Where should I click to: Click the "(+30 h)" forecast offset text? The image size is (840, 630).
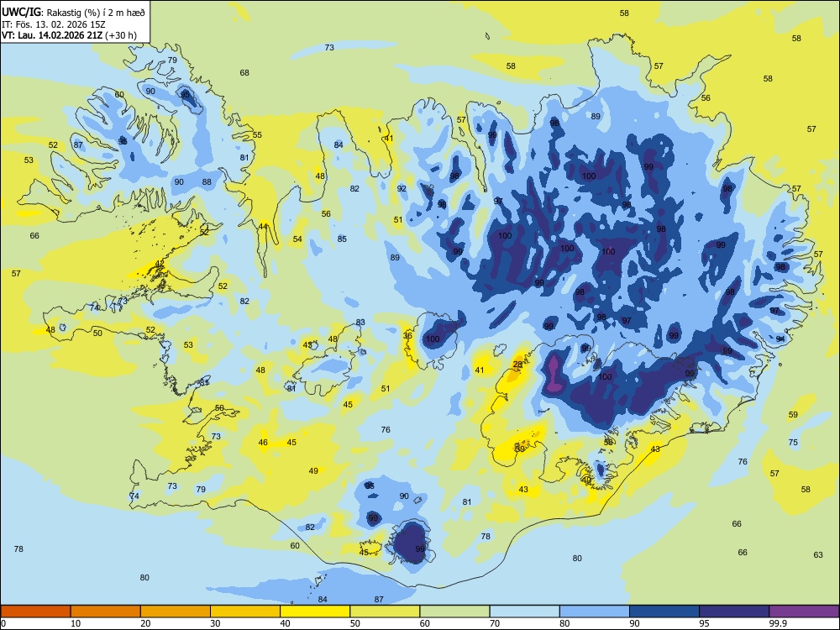(x=121, y=35)
